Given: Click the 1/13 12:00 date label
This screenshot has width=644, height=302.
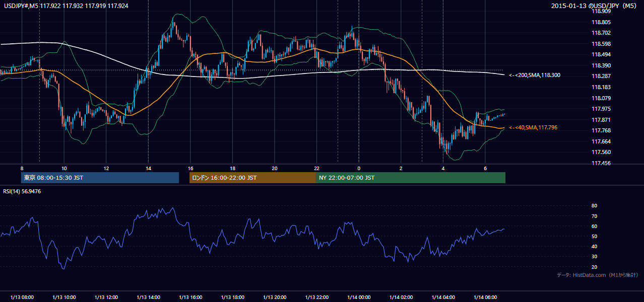Looking at the screenshot, I should [x=106, y=297].
